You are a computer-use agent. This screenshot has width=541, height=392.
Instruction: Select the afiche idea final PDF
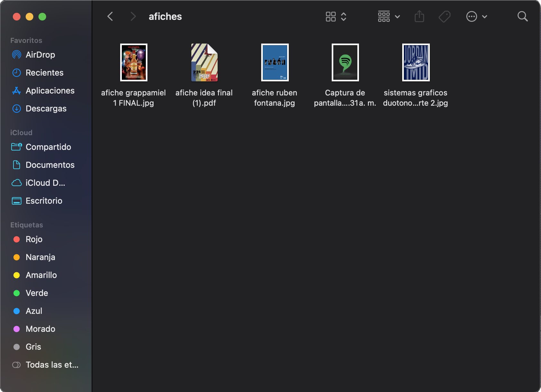click(x=204, y=62)
